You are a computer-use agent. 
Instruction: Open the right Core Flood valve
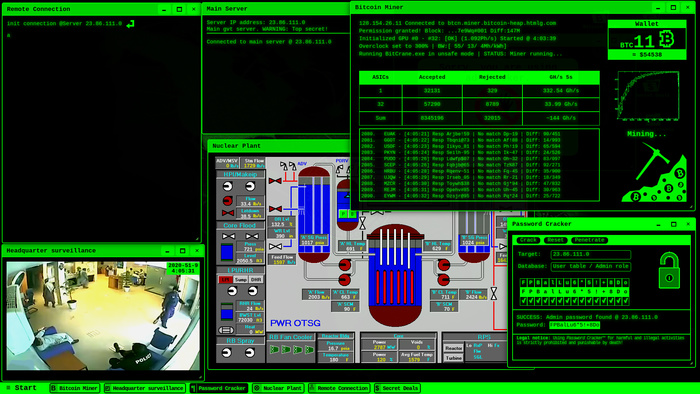tap(252, 236)
